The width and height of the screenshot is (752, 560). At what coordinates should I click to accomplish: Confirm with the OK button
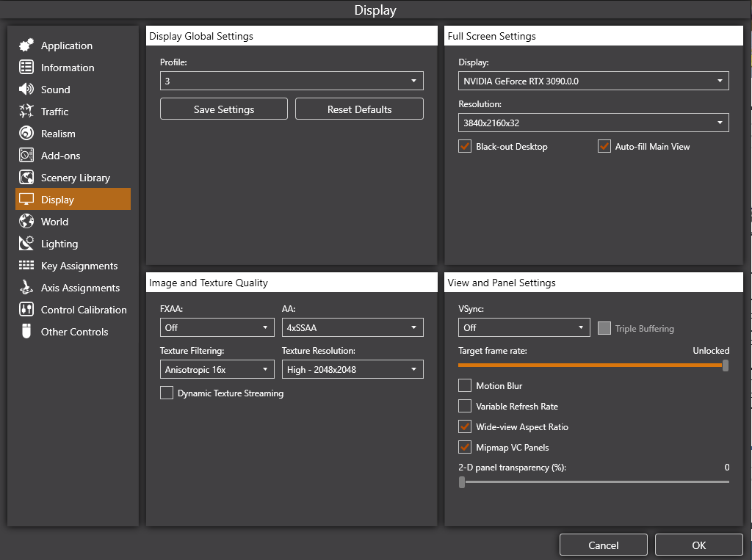pos(699,545)
